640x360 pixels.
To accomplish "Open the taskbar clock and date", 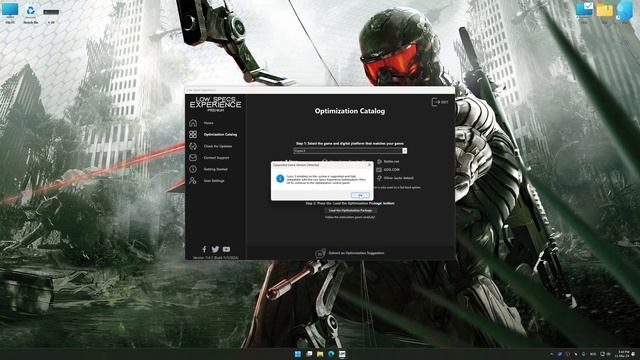I will pyautogui.click(x=623, y=354).
